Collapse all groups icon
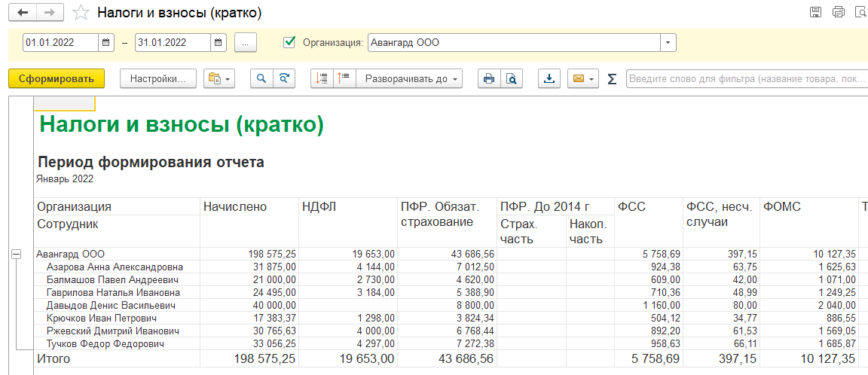 click(x=322, y=78)
